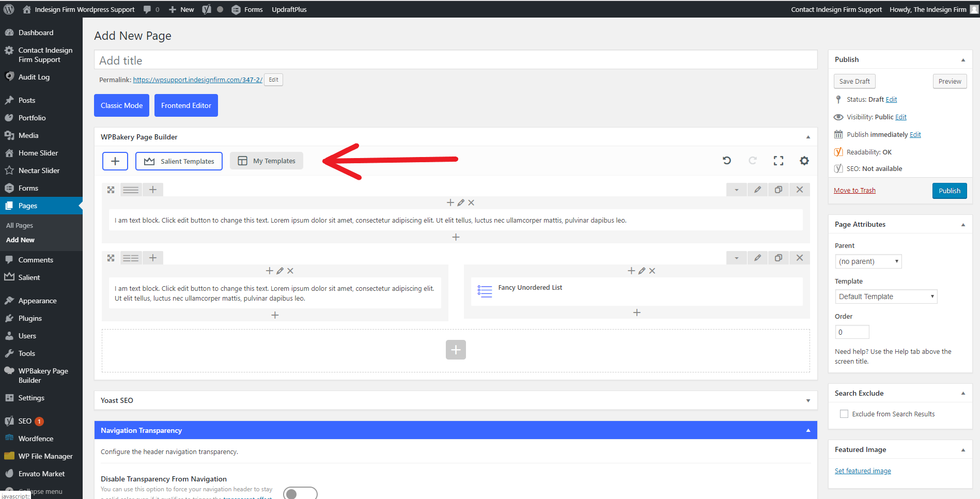Open the Parent page dropdown
Screen dimensions: 980x499
point(868,261)
